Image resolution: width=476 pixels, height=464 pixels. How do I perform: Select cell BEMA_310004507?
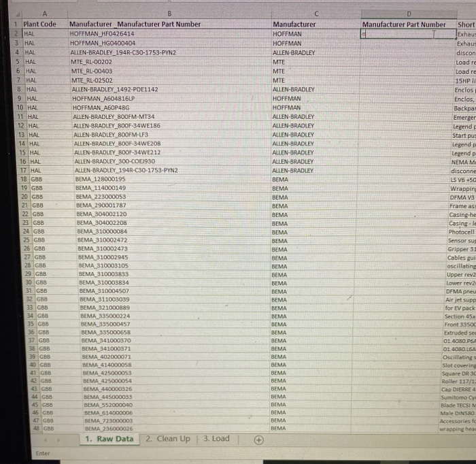pyautogui.click(x=175, y=291)
